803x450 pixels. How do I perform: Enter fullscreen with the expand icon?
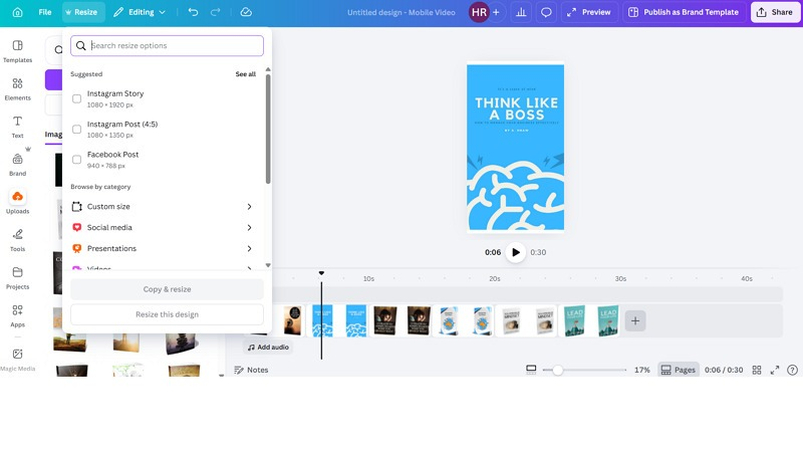click(x=775, y=370)
